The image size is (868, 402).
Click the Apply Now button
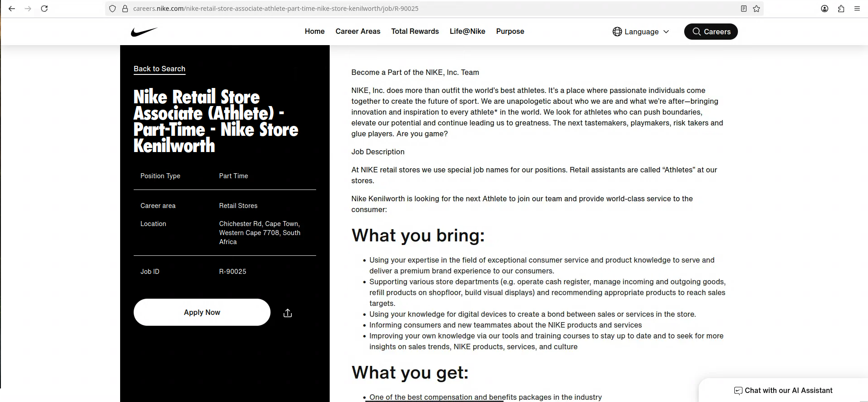(x=202, y=312)
